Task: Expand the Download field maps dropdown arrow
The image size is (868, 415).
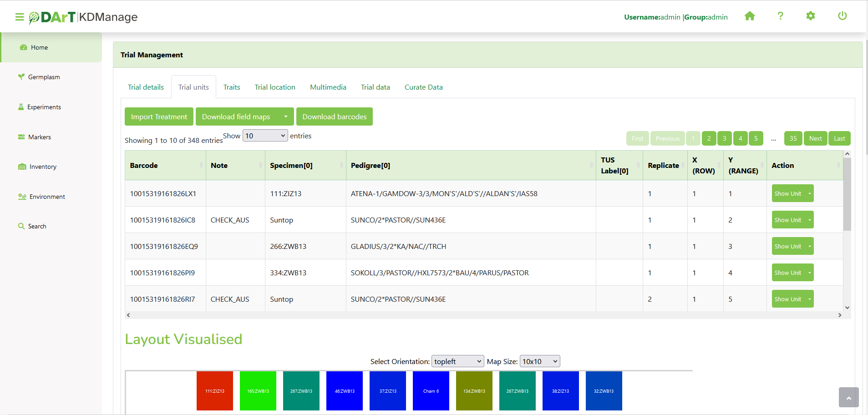Action: click(285, 117)
